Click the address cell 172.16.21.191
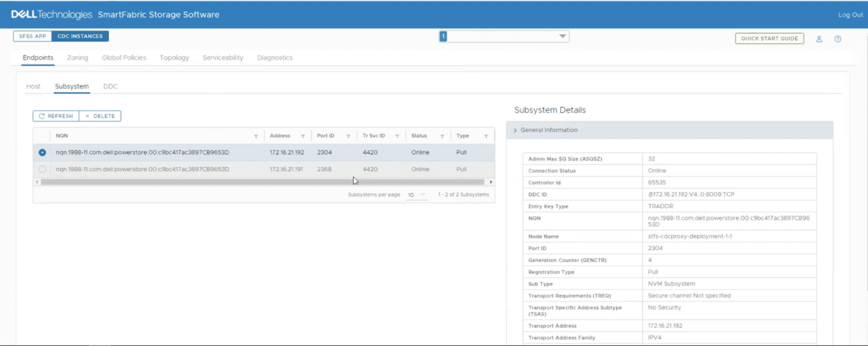 pyautogui.click(x=287, y=169)
